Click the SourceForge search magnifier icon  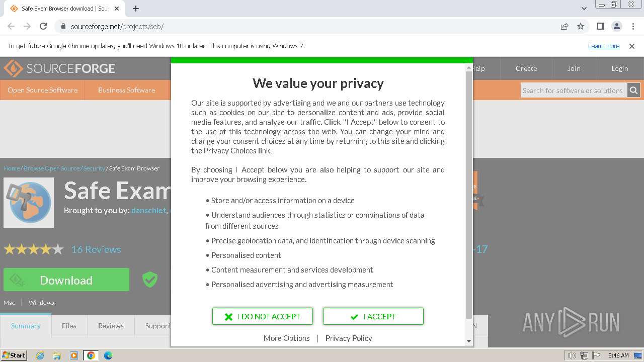point(633,90)
